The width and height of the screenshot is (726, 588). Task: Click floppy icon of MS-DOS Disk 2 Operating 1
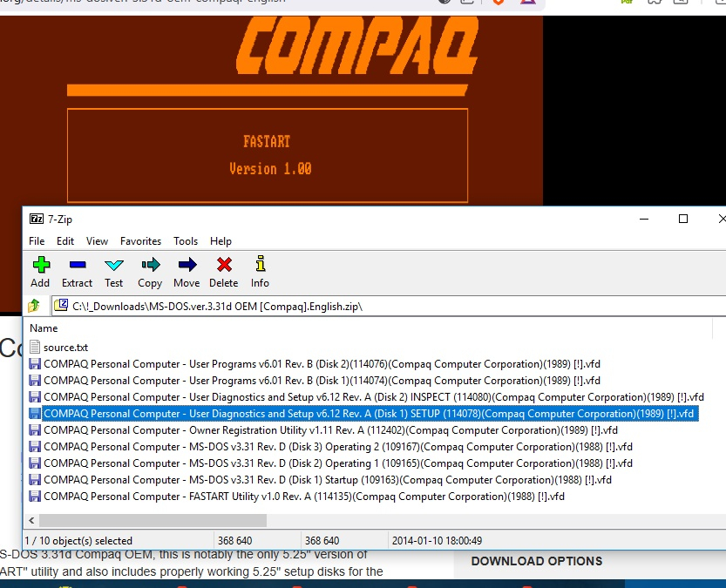tap(35, 463)
